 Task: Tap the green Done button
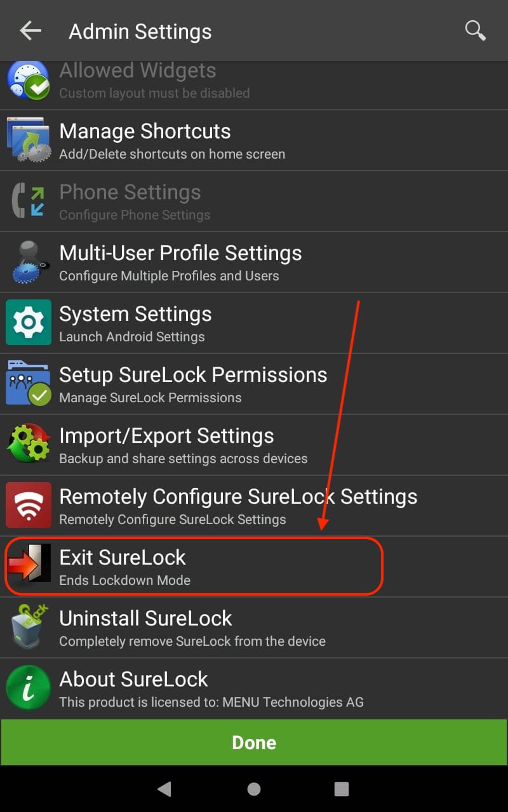coord(254,742)
